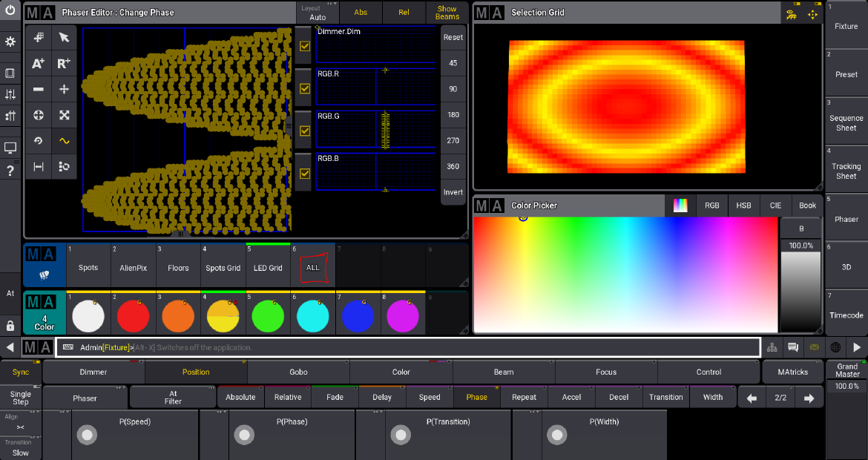Click the Show Beams button
The image size is (868, 460).
pos(447,13)
